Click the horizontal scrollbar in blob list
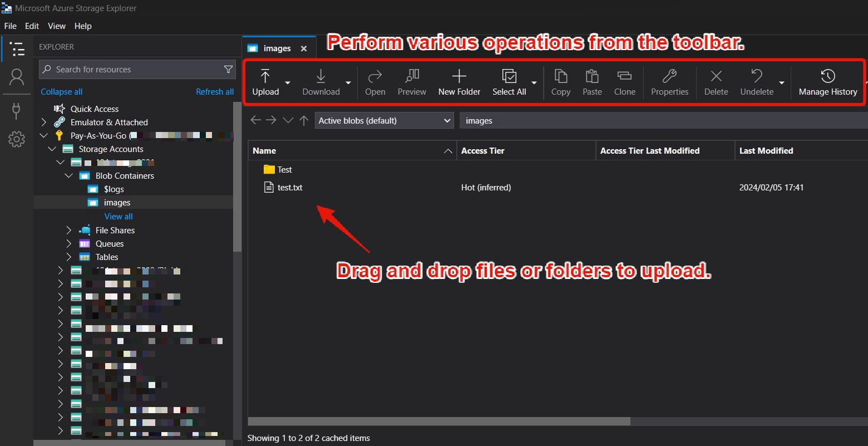 [x=439, y=422]
